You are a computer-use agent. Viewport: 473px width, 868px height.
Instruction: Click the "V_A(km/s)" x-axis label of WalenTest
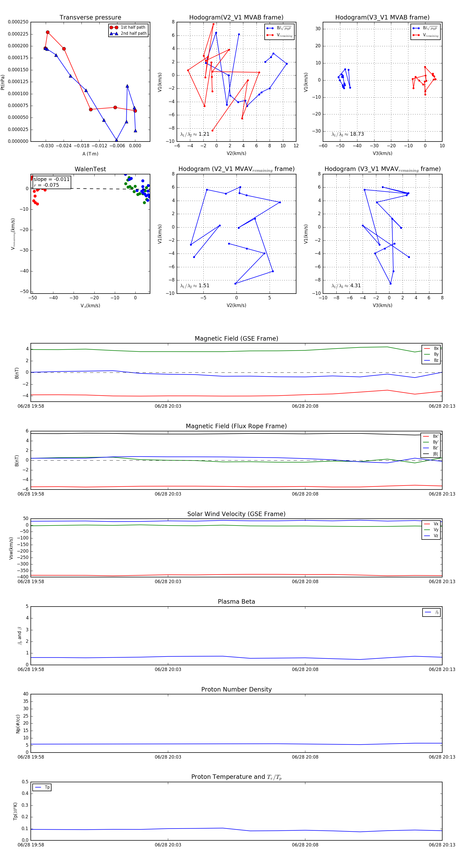[x=90, y=306]
